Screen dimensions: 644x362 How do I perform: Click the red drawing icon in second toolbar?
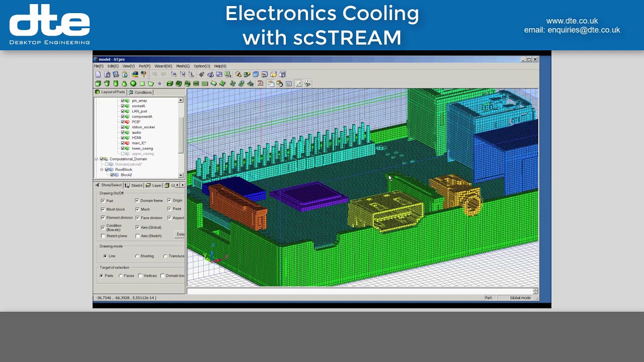(260, 83)
